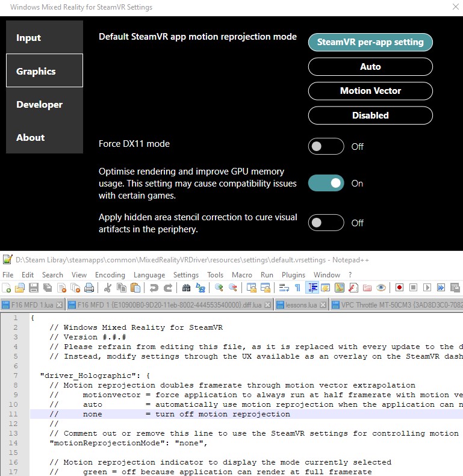Viewport: 463px width, 476px height.
Task: Click Run macro multiple times icon
Action: click(441, 288)
